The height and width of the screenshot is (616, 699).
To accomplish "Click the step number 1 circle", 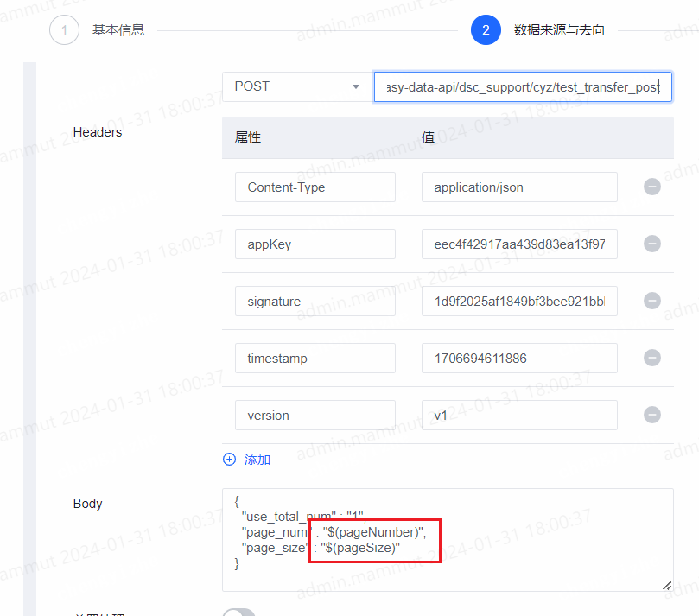I will 64,30.
